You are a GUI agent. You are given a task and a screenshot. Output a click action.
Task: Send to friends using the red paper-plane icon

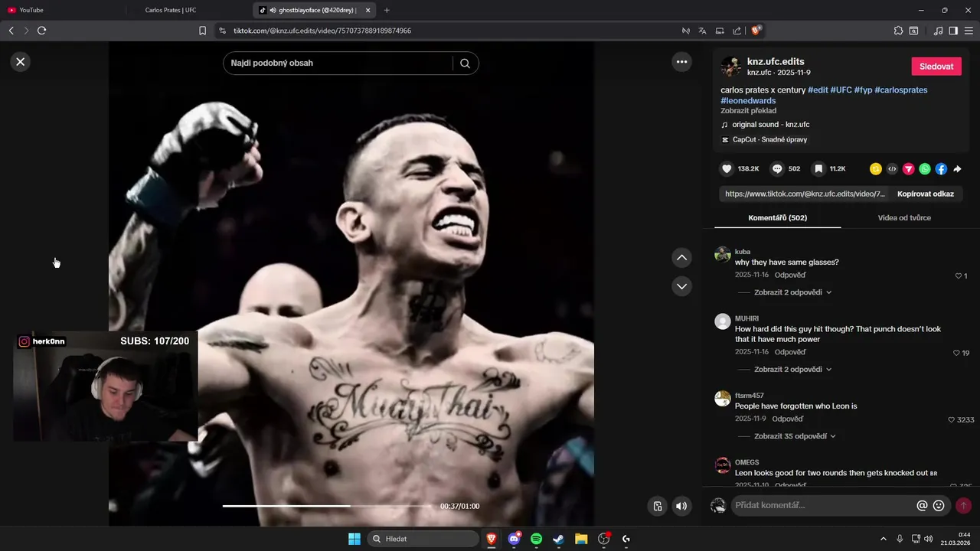coord(908,169)
